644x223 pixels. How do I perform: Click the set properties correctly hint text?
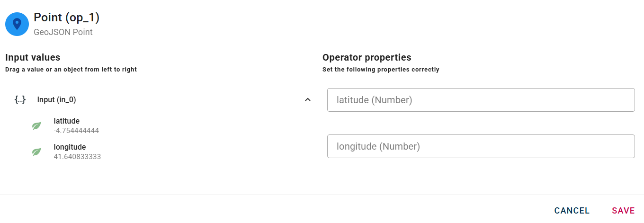coord(381,70)
